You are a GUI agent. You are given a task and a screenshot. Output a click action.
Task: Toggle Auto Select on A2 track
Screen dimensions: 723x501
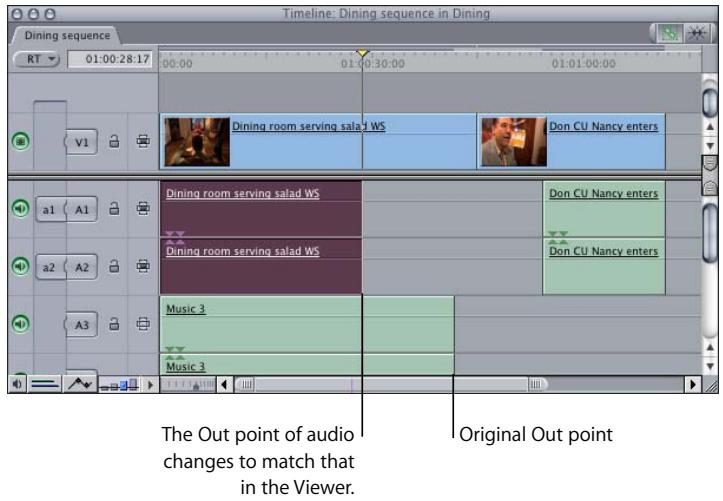[143, 266]
